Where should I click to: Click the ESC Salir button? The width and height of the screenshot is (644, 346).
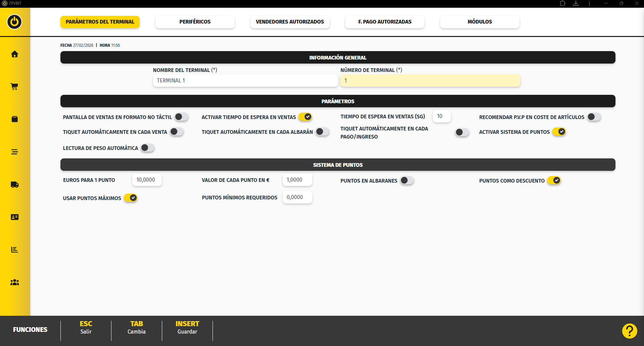click(x=86, y=328)
